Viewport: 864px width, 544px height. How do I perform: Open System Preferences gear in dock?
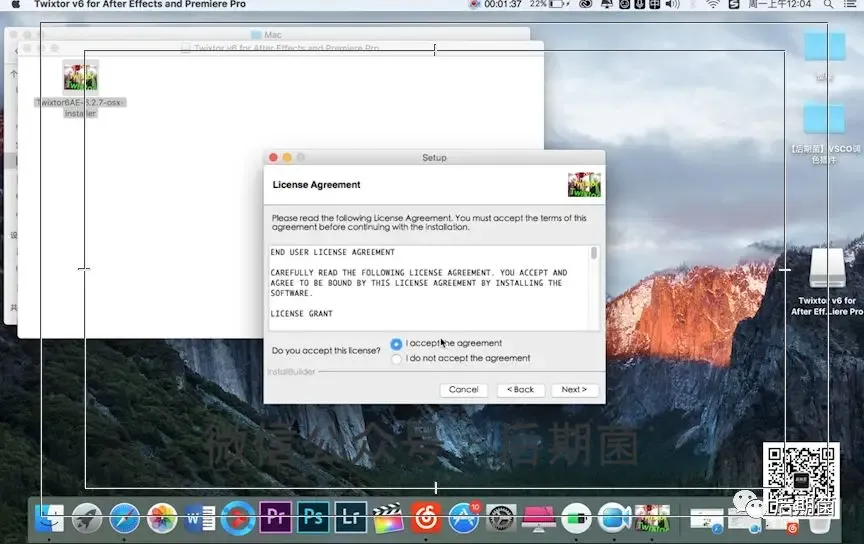(x=501, y=518)
